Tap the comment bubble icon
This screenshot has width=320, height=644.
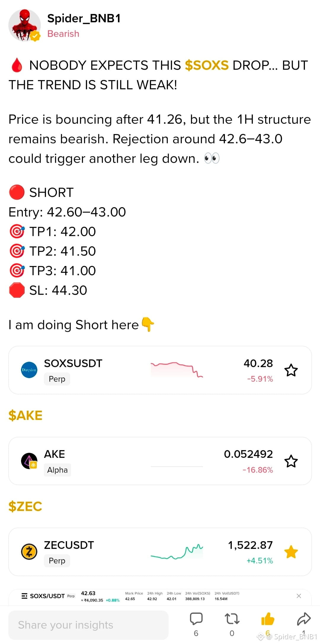click(196, 619)
